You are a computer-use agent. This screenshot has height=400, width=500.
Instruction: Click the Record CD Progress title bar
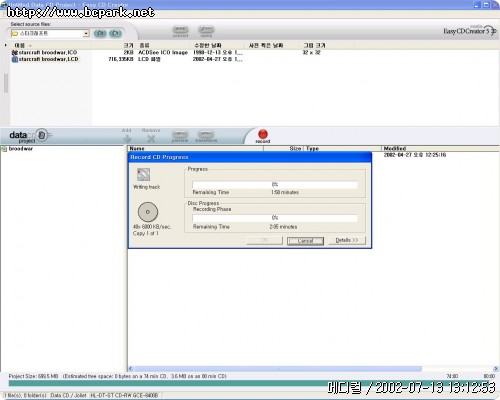click(x=250, y=157)
